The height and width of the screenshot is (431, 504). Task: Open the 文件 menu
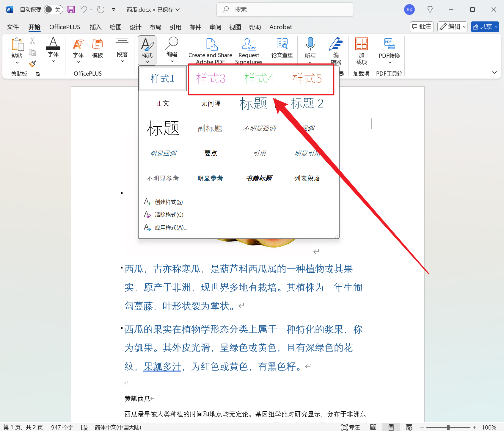[x=12, y=27]
